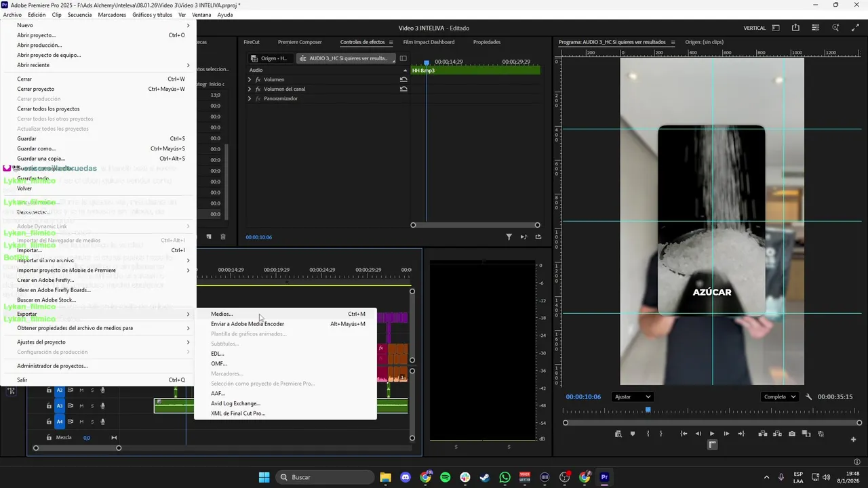Viewport: 868px width, 488px height.
Task: Click the Quick Export share icon
Action: click(795, 28)
